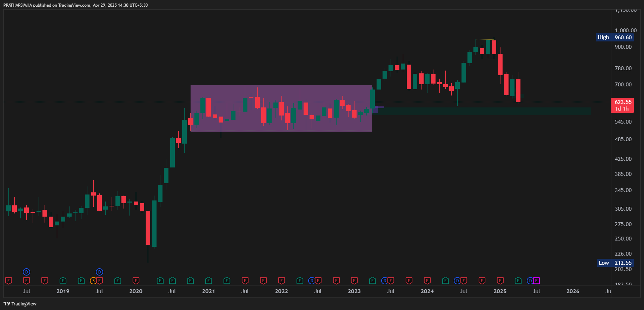Click the blue D marker beside the purple E
The image size is (644, 310).
(530, 281)
